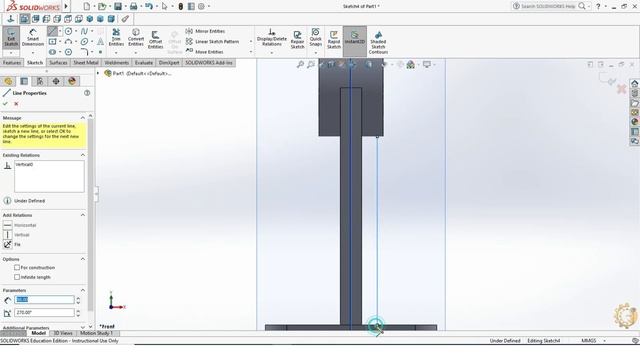Viewport: 640px width, 360px height.
Task: Click Mirror Entities
Action: [x=206, y=31]
